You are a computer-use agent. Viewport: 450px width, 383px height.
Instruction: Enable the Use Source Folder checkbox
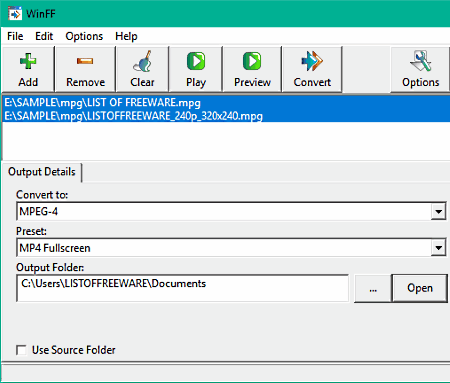22,350
